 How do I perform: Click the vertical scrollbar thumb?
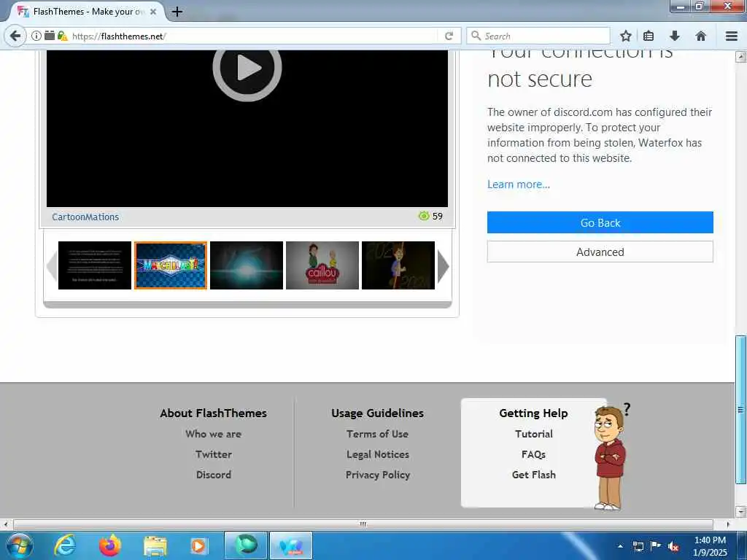click(x=740, y=410)
